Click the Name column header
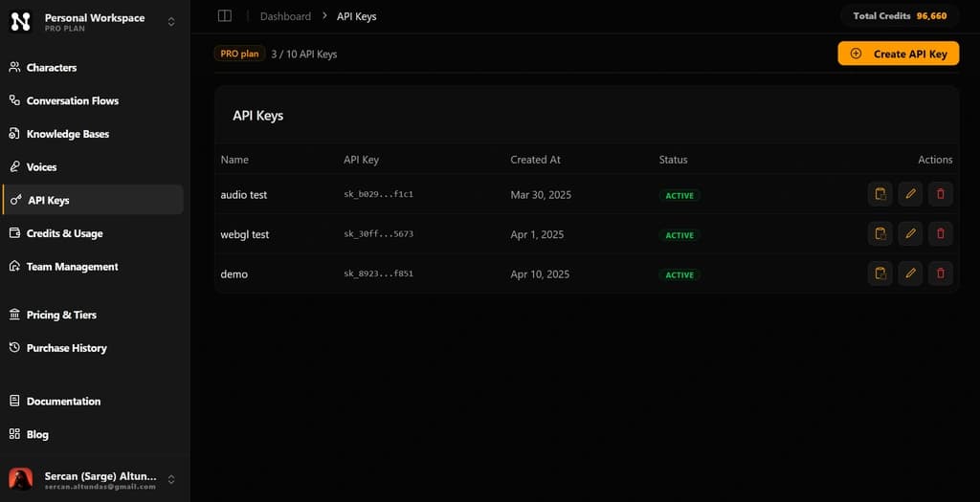The width and height of the screenshot is (980, 502). pyautogui.click(x=234, y=160)
